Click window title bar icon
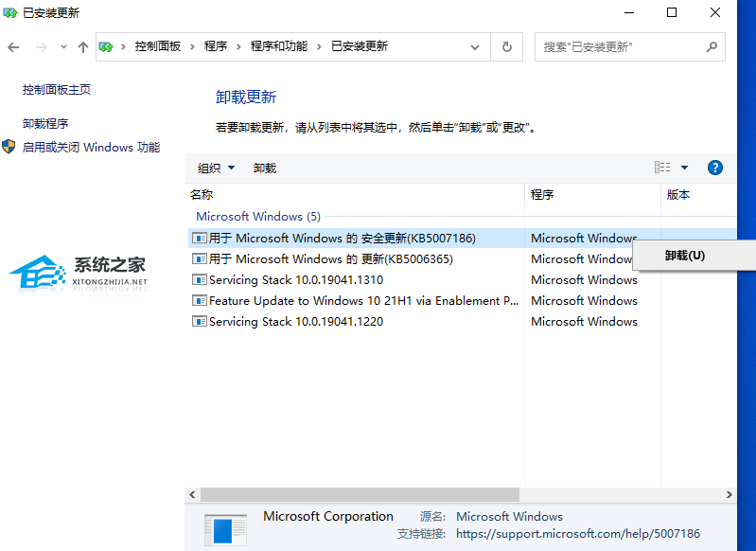This screenshot has height=551, width=756. click(x=9, y=13)
